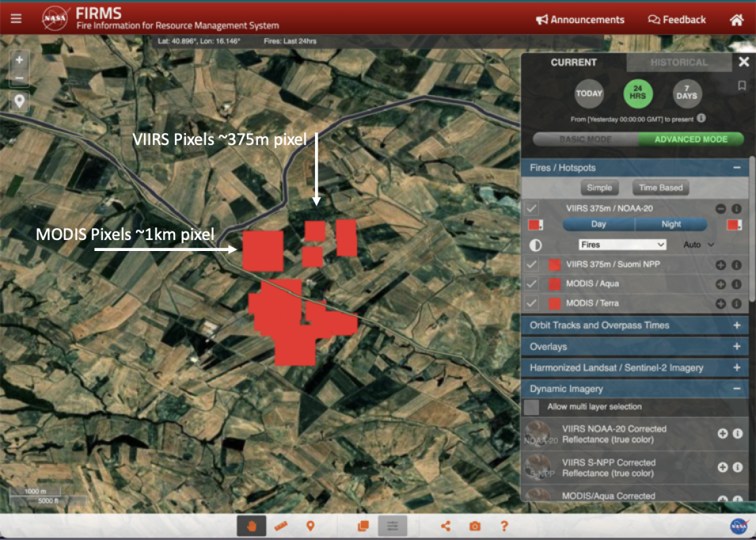Select the 24 HRS time range
Image resolution: width=756 pixels, height=540 pixels.
638,93
